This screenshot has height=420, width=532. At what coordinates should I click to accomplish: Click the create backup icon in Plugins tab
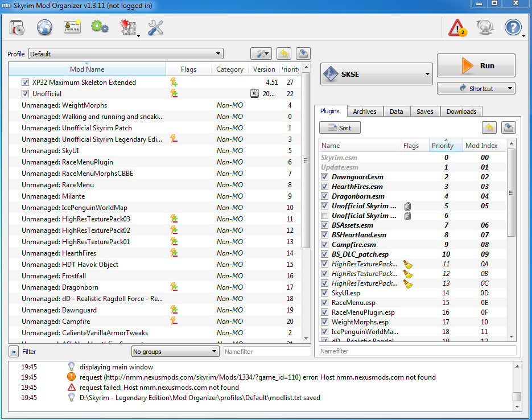coord(508,127)
